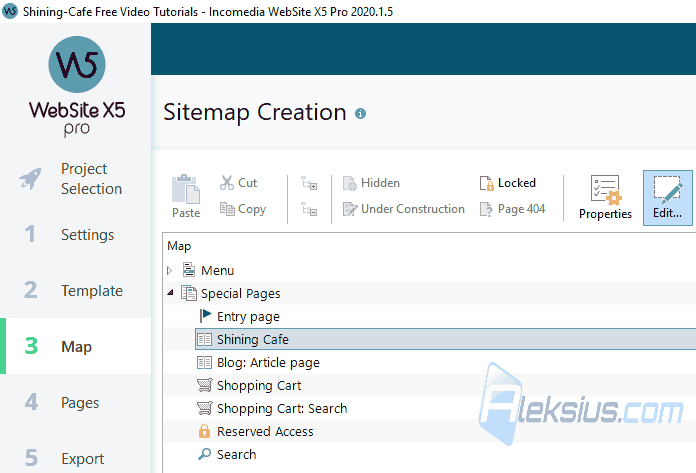Click the WebSite X5 title bar app icon

coord(10,11)
